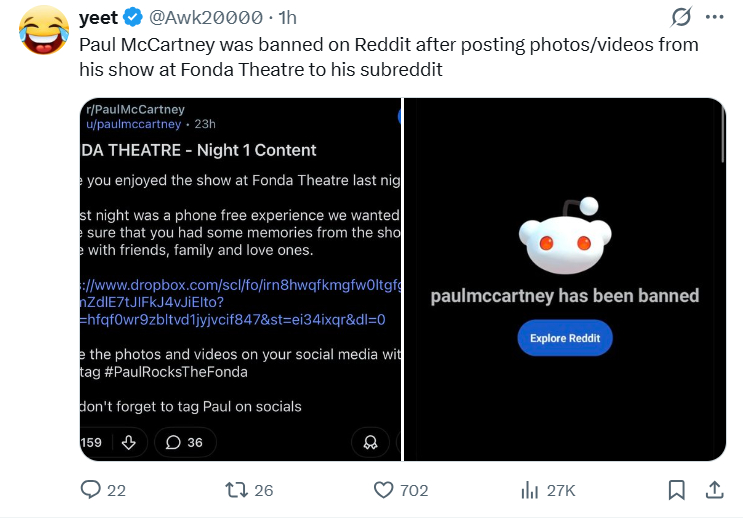
Task: Click the reply speech bubble icon
Action: [x=91, y=490]
